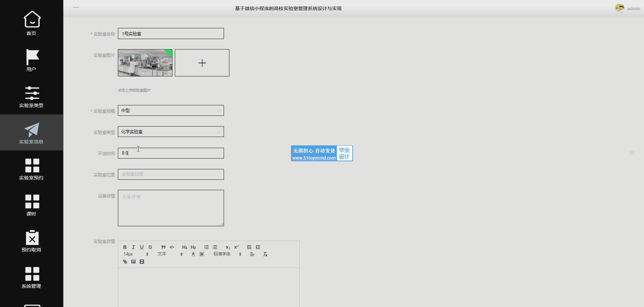Open 实验室预约 in the sidebar
Viewport: 644px width, 307px height.
pyautogui.click(x=31, y=169)
